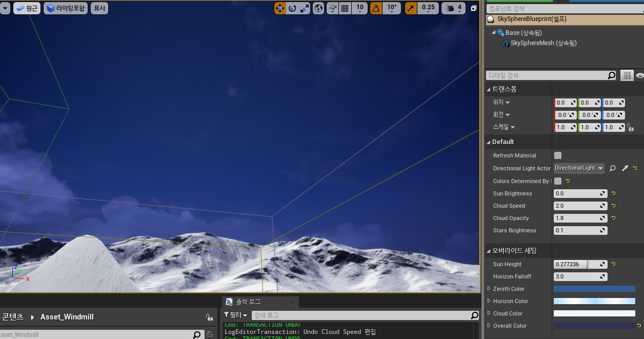The width and height of the screenshot is (644, 339).
Task: Reset Cloud Opacity to default
Action: pos(613,218)
